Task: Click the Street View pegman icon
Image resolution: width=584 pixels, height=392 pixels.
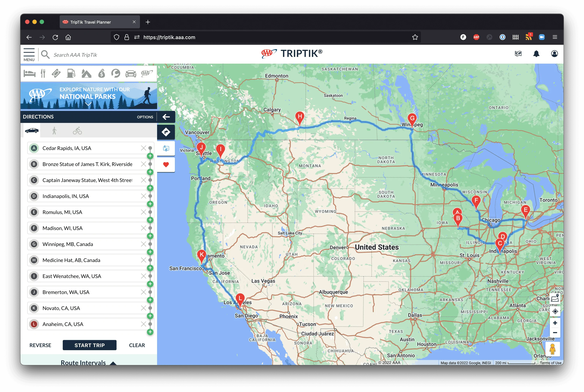Action: [552, 349]
